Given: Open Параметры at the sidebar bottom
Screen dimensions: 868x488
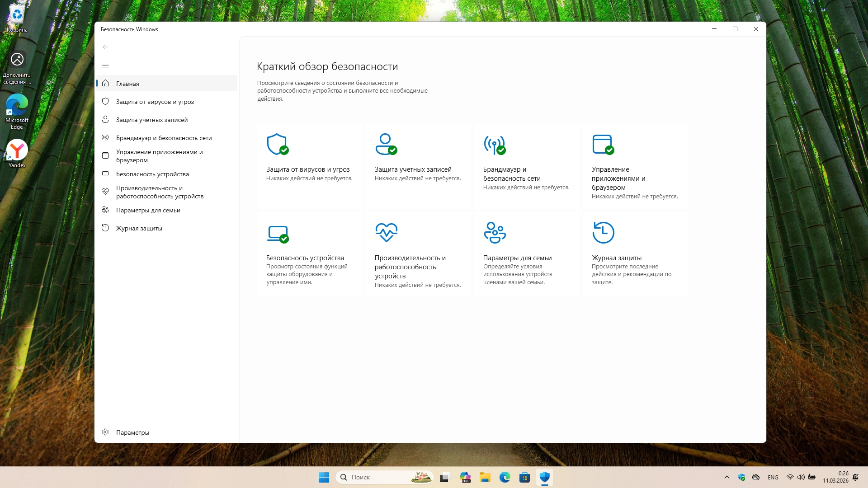Looking at the screenshot, I should (132, 432).
